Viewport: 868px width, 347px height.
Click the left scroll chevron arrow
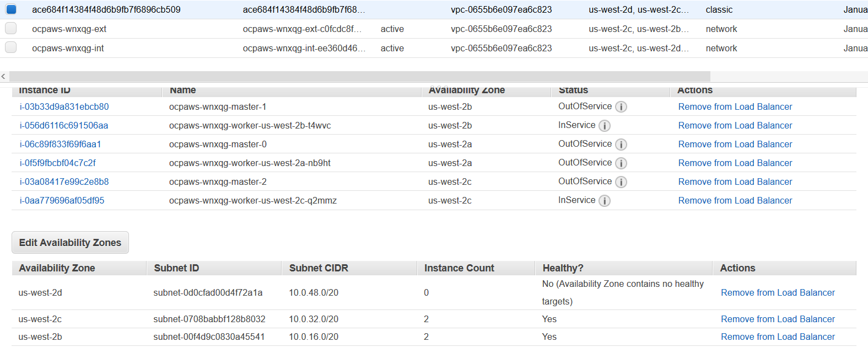[x=3, y=76]
